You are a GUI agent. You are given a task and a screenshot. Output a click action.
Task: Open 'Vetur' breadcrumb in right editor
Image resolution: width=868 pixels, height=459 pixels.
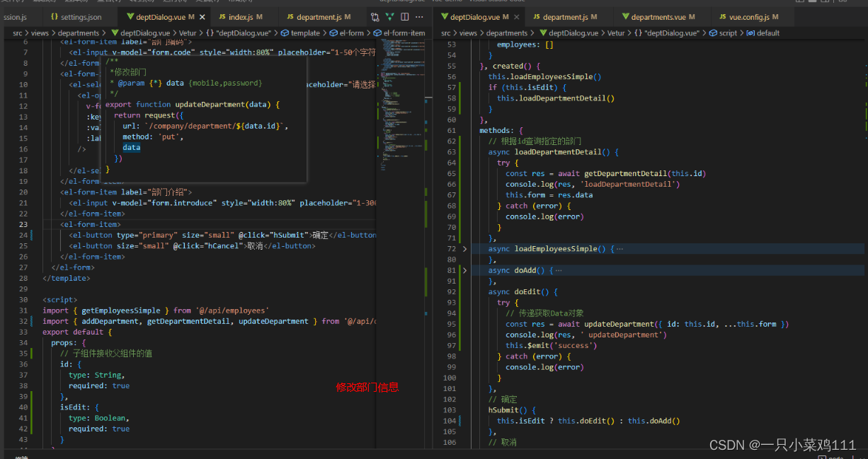(x=616, y=33)
